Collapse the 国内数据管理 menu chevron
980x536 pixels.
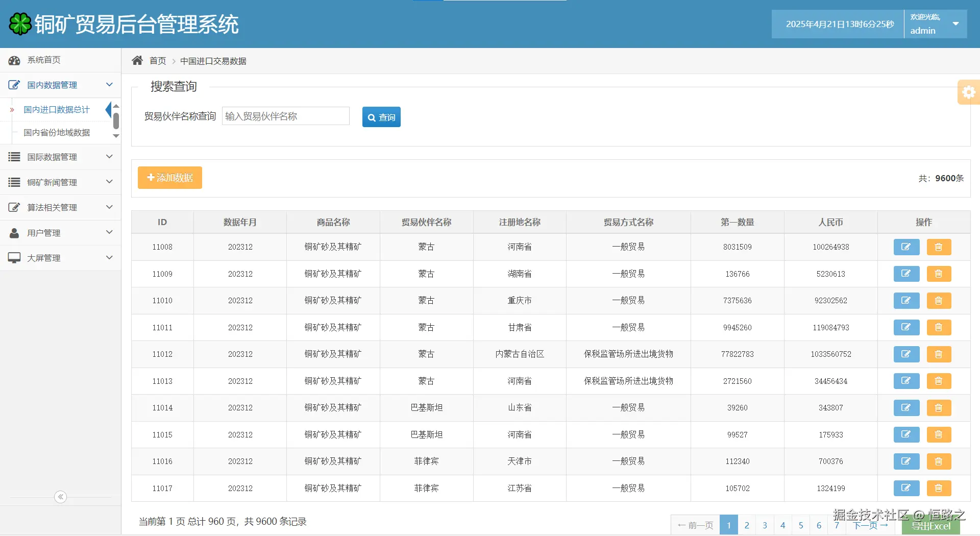(x=109, y=85)
